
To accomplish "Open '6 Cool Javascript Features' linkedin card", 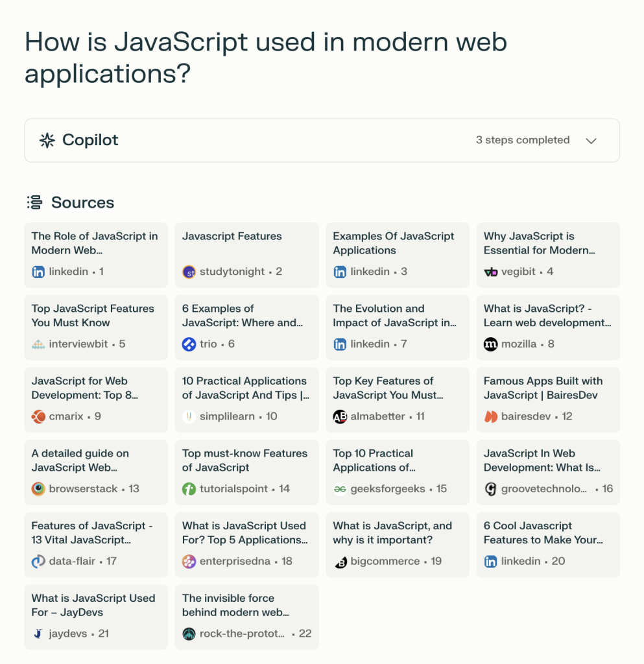I will pyautogui.click(x=548, y=545).
